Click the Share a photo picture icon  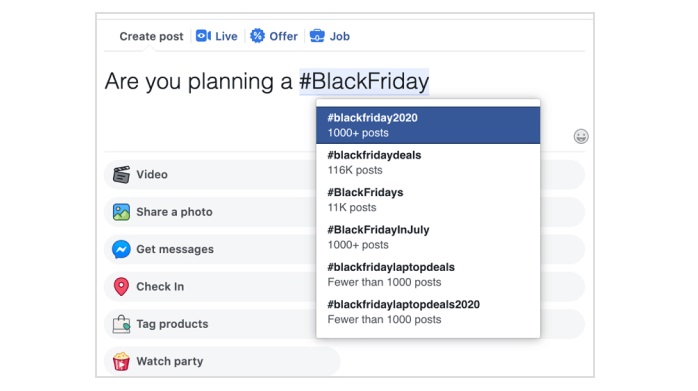click(x=121, y=212)
